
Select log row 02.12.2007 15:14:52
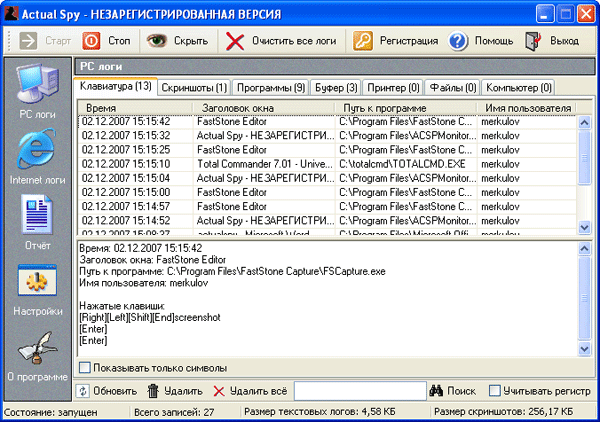coord(327,221)
